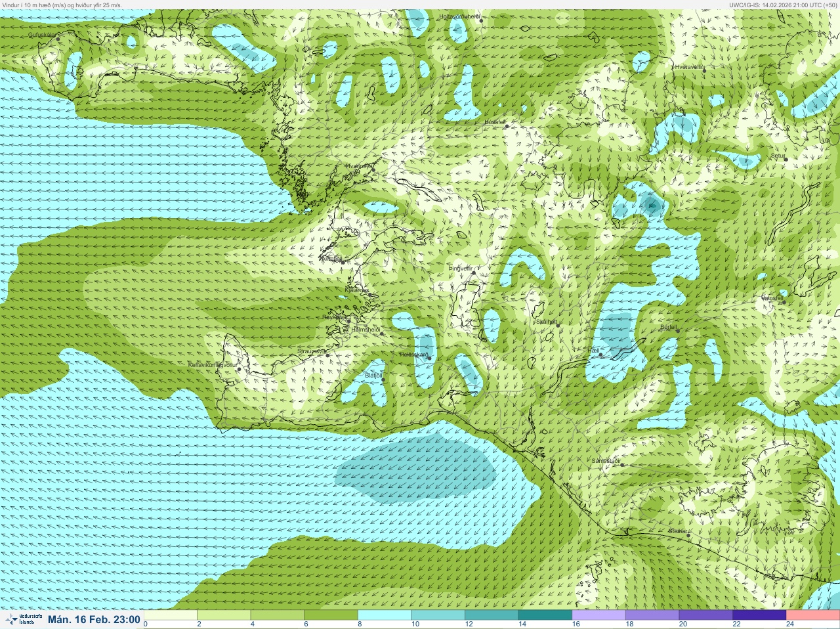Click the Búrfell station marker
840x629 pixels.
pos(677,330)
